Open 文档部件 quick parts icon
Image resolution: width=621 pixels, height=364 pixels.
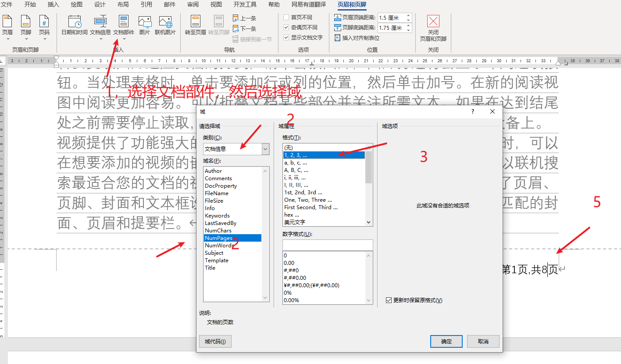click(x=124, y=21)
